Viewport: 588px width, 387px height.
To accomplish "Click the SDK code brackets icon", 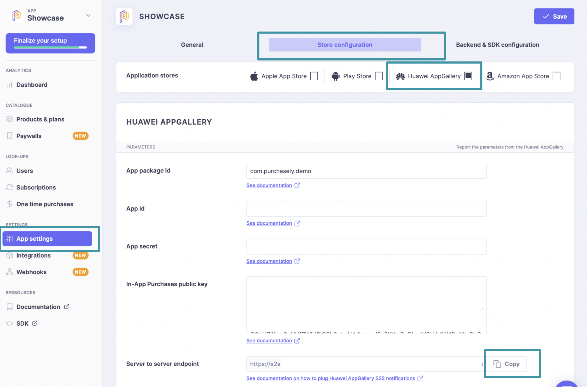I will click(x=10, y=324).
